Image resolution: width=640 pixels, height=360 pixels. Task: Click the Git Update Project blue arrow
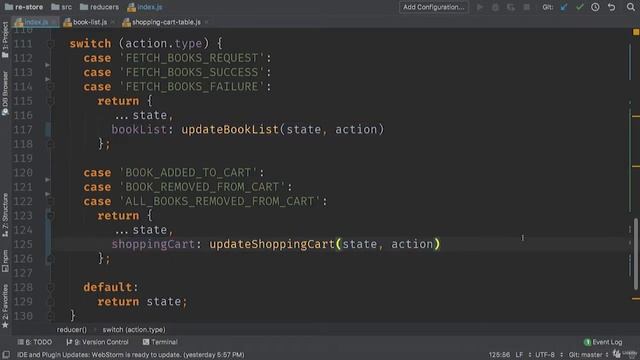click(x=564, y=7)
